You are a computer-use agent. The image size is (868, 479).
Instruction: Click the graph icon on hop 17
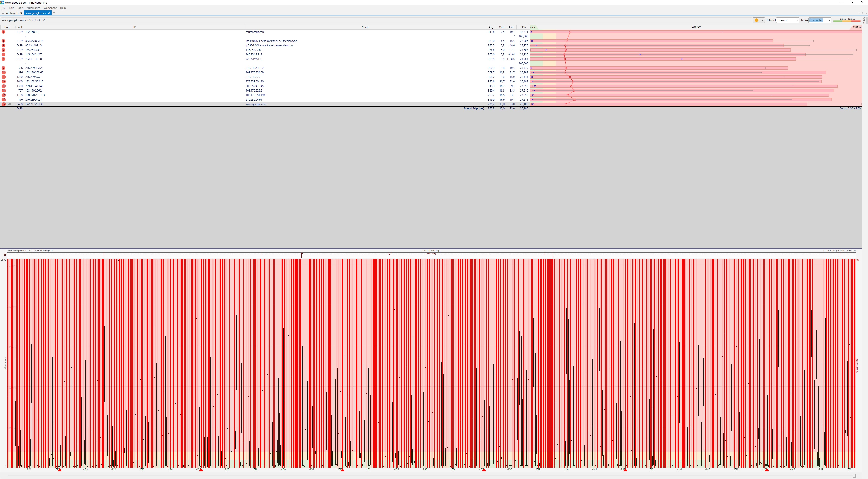[9, 104]
